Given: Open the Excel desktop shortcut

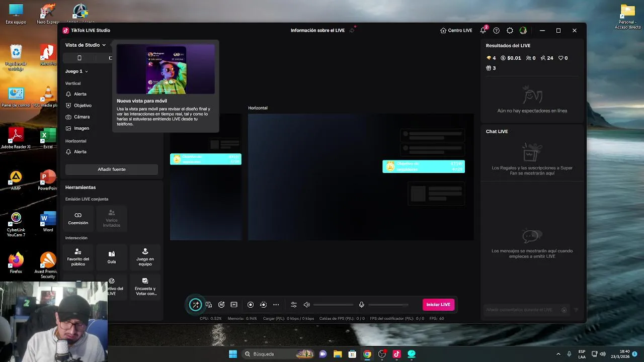Looking at the screenshot, I should click(48, 139).
